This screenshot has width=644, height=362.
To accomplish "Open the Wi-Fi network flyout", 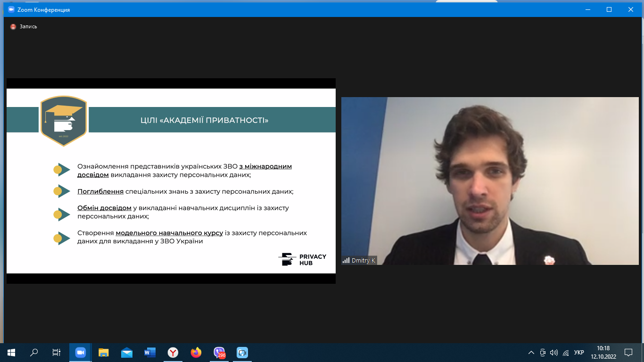I will coord(566,352).
